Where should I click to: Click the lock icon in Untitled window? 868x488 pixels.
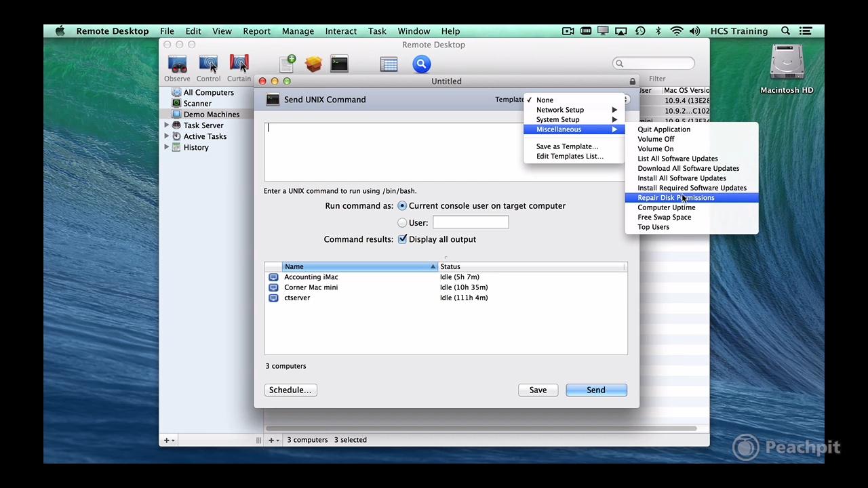[633, 81]
